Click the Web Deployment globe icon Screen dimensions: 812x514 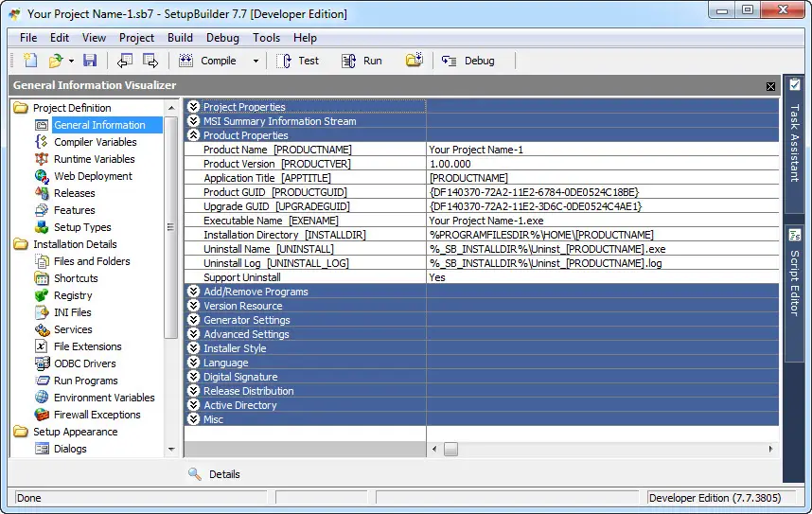coord(42,176)
